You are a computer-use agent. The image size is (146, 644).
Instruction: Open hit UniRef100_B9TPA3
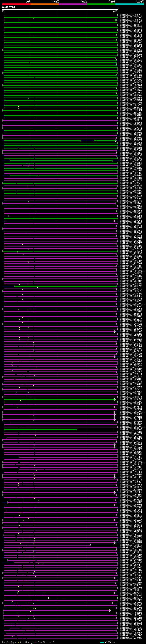(131, 17)
